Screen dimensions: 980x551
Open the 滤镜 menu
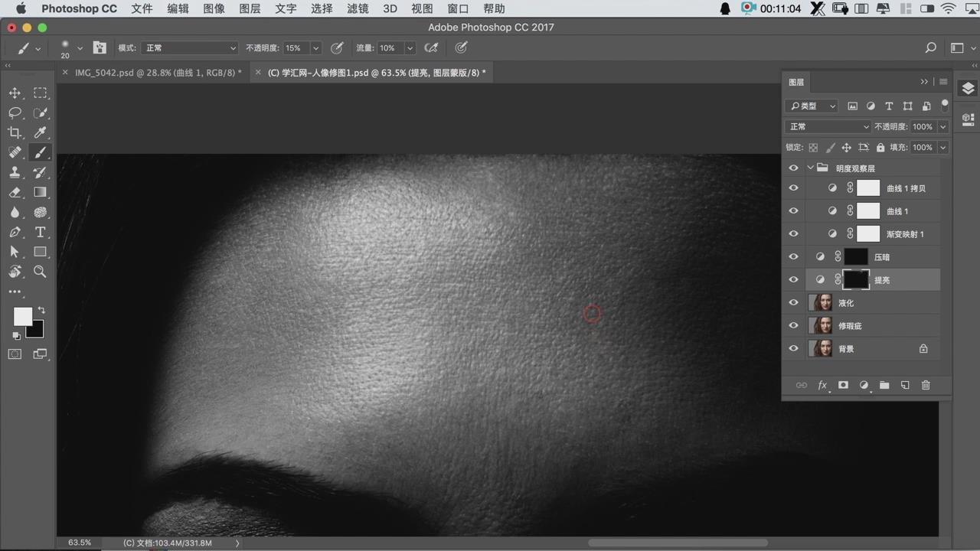tap(358, 8)
